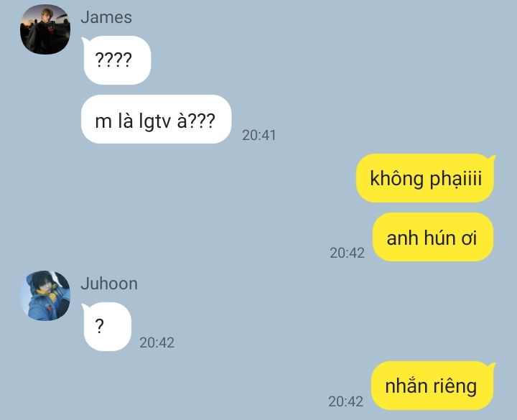Image resolution: width=517 pixels, height=420 pixels.
Task: Select James's "????" message bubble
Action: 117,60
